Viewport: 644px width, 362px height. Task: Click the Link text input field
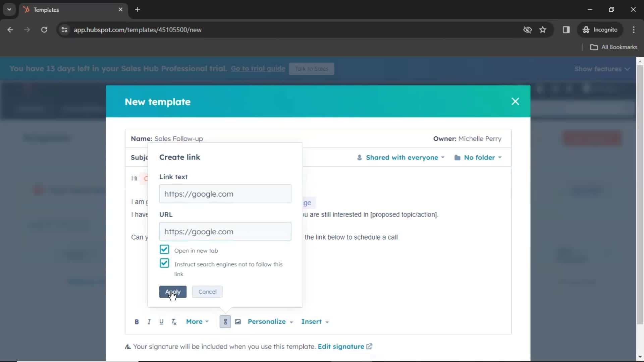(x=225, y=194)
